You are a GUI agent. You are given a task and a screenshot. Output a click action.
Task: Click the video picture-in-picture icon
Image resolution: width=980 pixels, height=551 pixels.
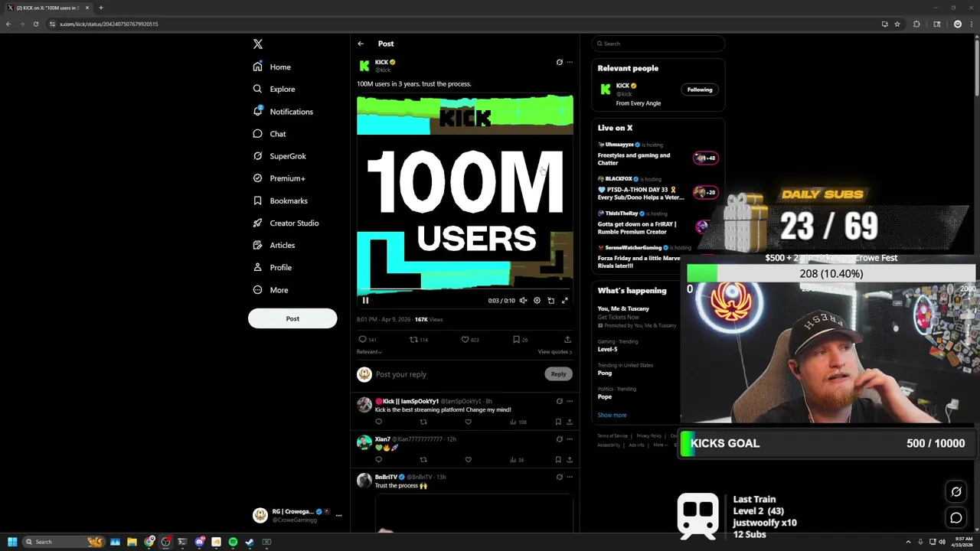click(550, 301)
